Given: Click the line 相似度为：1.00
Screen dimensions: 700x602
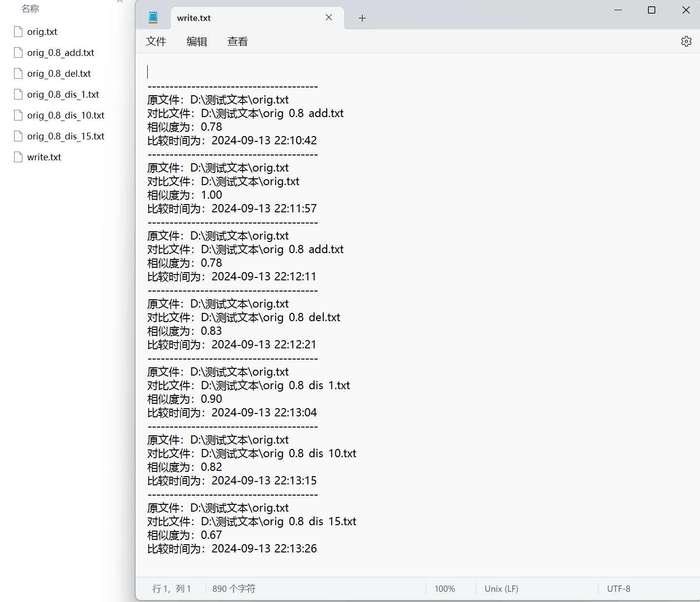Looking at the screenshot, I should click(x=185, y=195).
